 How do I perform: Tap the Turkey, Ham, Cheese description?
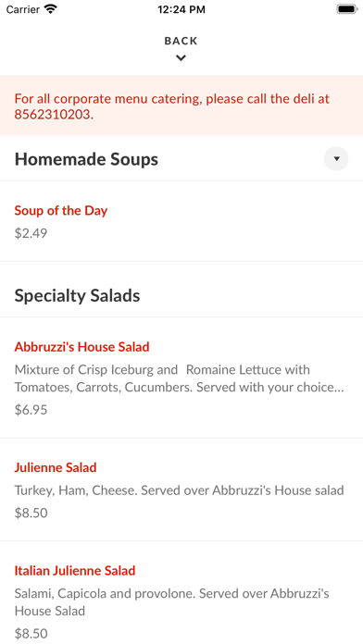[x=179, y=490]
